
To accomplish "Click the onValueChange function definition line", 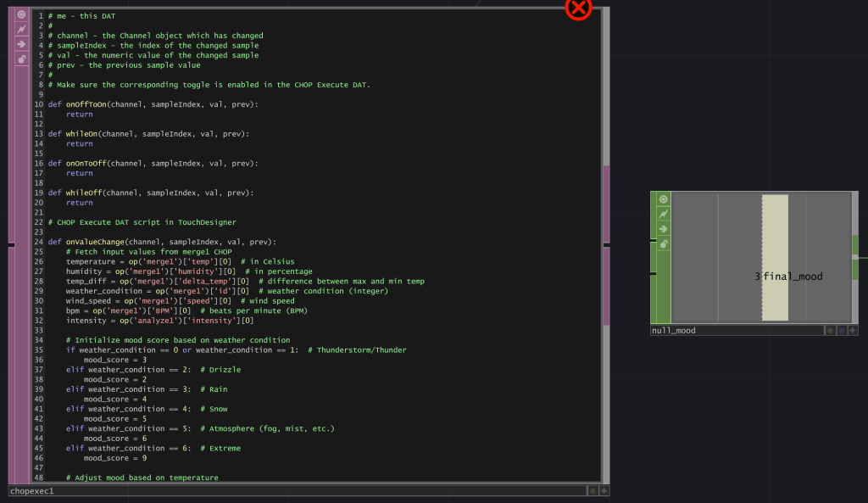I will (161, 242).
